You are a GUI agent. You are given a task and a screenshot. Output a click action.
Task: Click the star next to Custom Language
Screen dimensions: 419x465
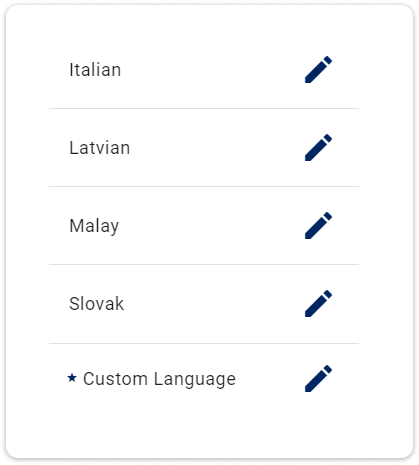tap(72, 378)
